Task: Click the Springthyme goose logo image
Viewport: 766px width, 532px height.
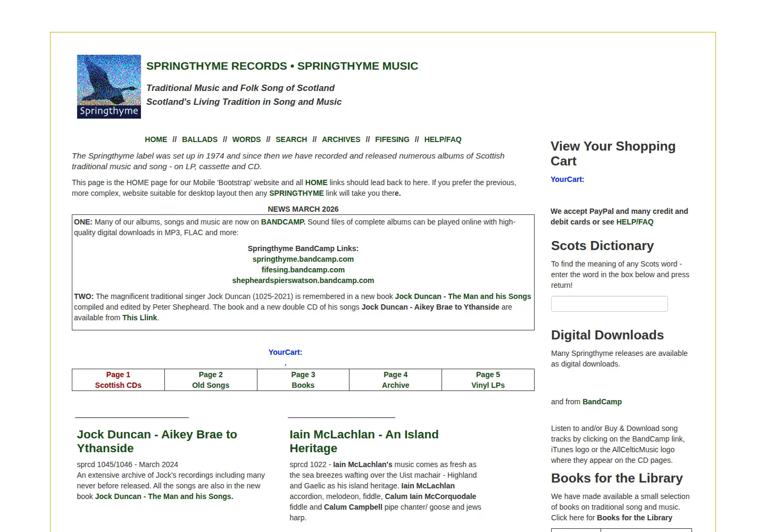Action: 109,87
